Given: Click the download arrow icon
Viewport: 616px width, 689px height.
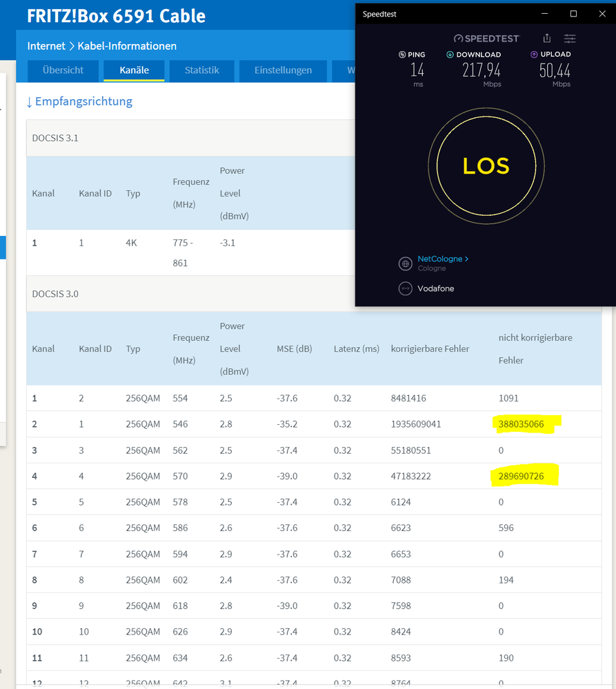Looking at the screenshot, I should coord(450,54).
